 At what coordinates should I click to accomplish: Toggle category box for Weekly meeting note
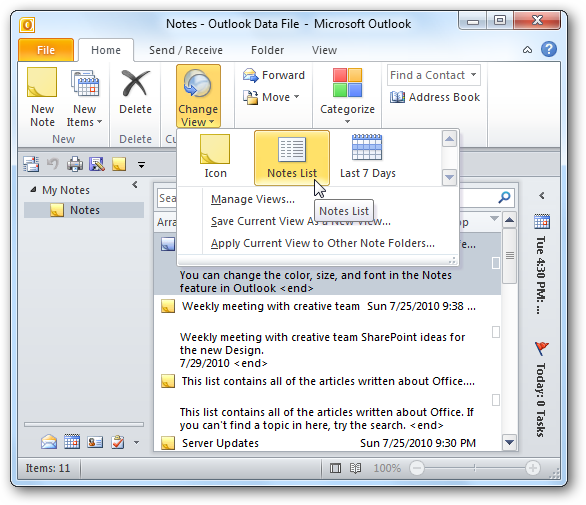(x=496, y=332)
